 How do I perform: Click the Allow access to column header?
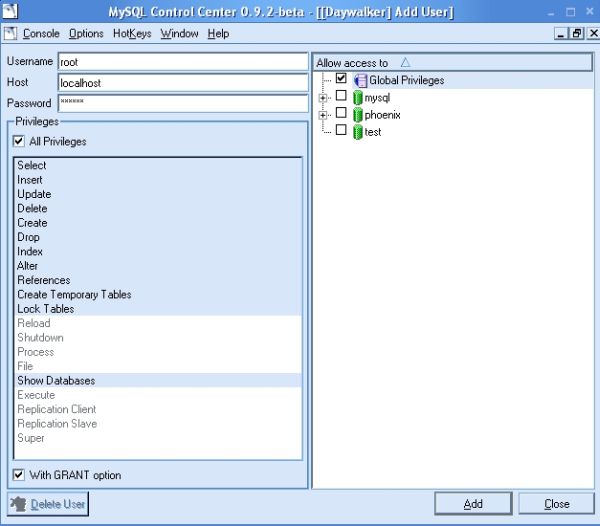tap(452, 62)
